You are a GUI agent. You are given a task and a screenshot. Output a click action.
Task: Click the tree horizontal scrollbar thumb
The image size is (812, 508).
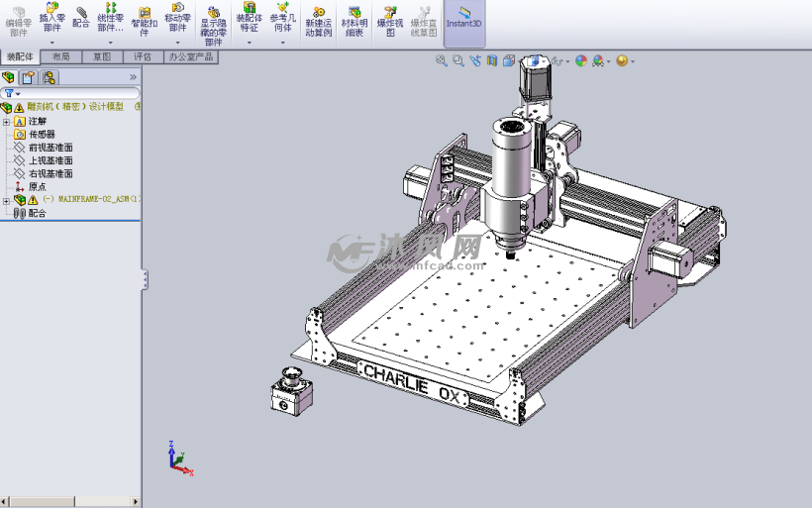coord(42,501)
